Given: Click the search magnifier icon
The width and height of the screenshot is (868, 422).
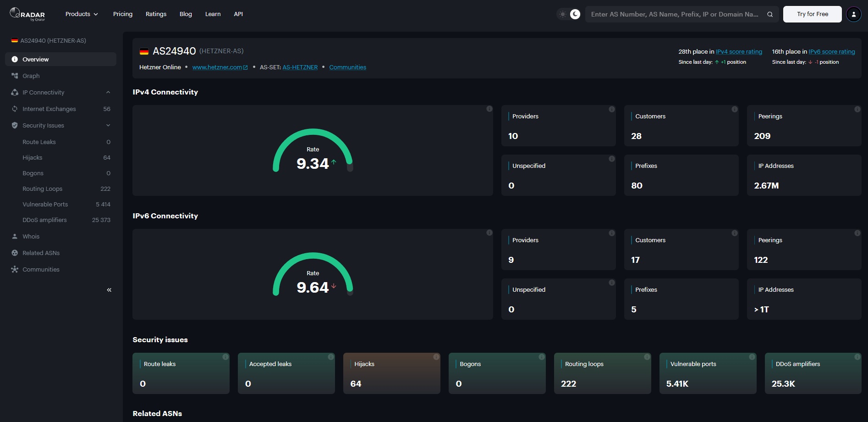Looking at the screenshot, I should [x=770, y=14].
